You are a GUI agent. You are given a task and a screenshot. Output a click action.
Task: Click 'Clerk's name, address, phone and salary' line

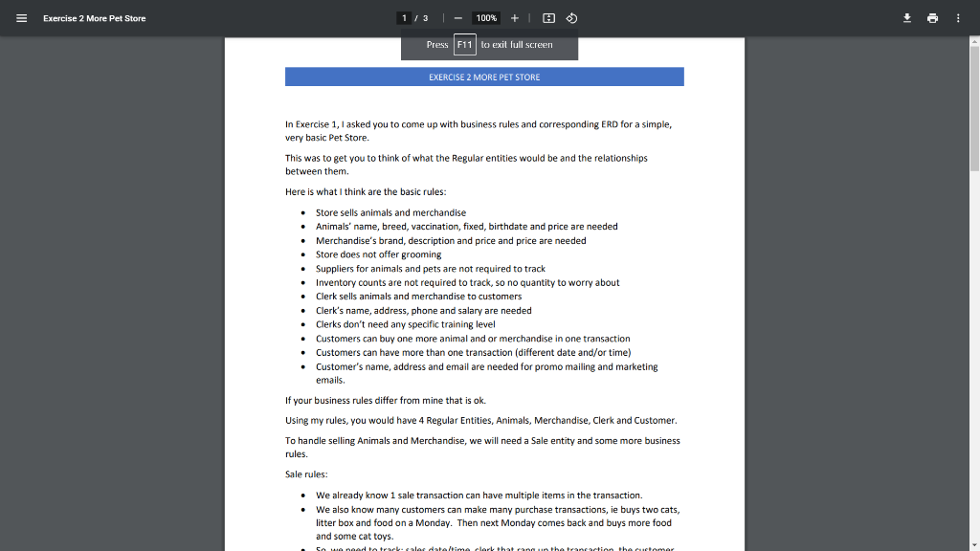tap(424, 311)
